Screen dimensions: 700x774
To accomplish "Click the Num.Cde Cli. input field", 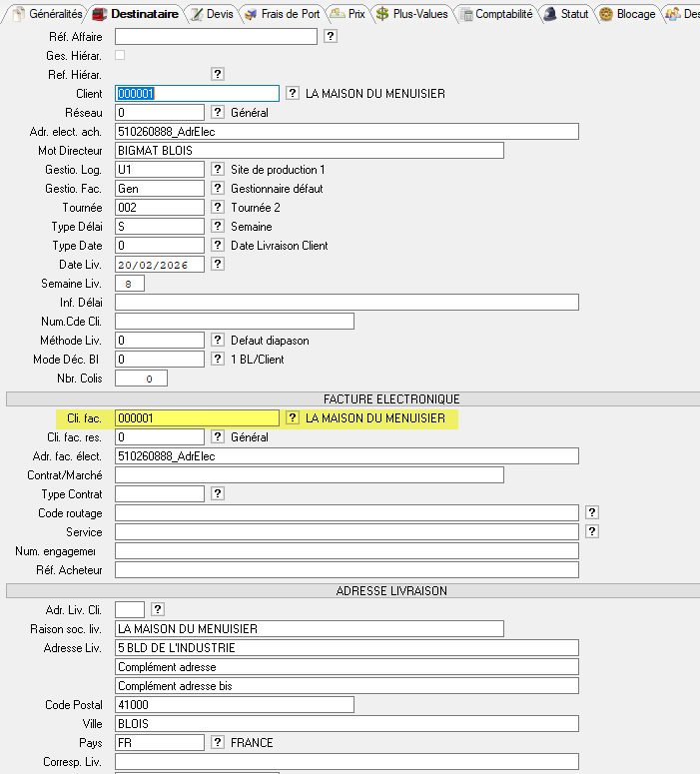I will 235,321.
